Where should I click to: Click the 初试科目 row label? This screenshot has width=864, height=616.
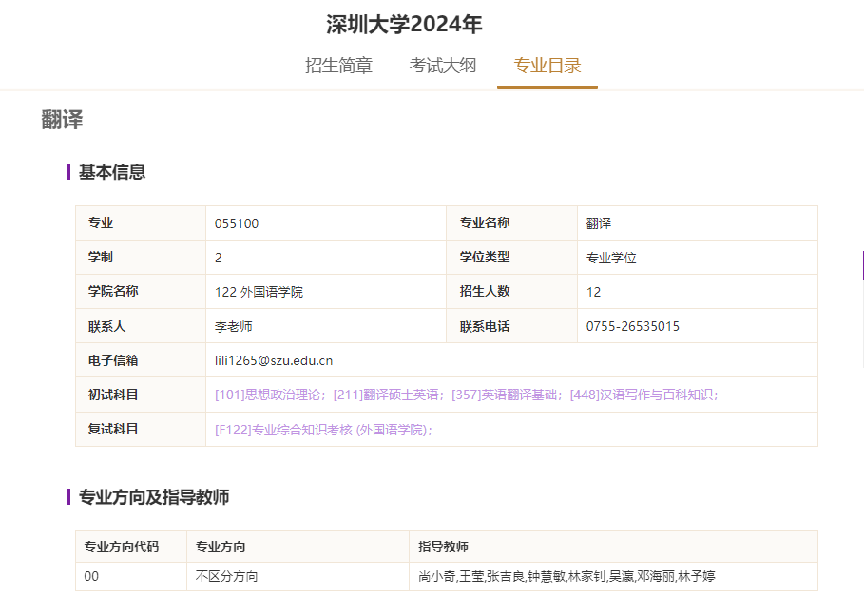pos(113,395)
